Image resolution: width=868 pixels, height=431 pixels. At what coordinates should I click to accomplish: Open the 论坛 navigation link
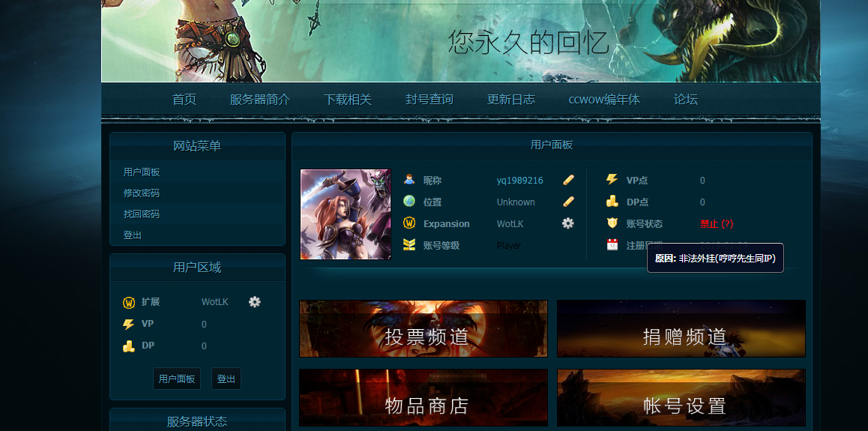(685, 100)
